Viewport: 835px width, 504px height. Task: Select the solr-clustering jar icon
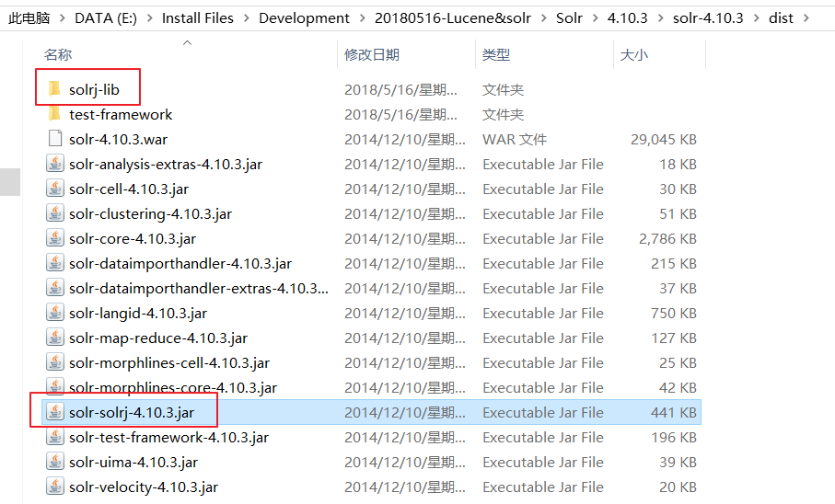pyautogui.click(x=55, y=213)
